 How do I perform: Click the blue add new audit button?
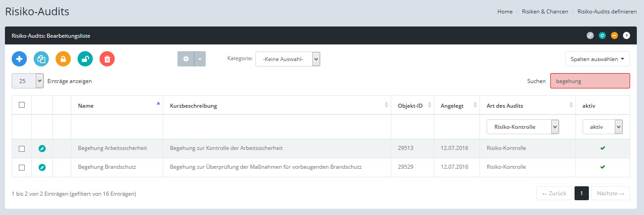[x=19, y=59]
